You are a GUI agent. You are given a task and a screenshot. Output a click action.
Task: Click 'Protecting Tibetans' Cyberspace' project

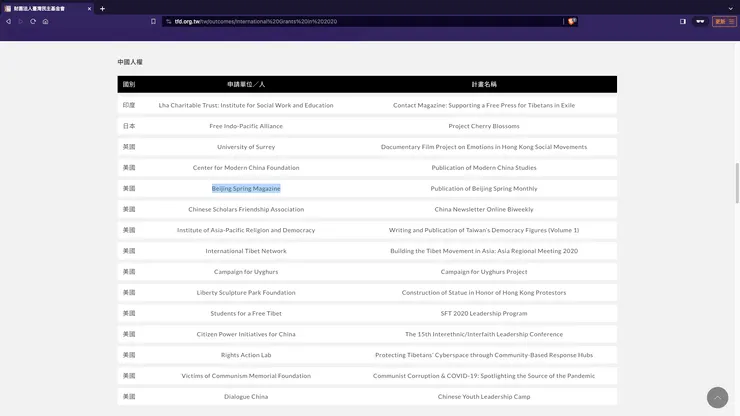click(484, 355)
